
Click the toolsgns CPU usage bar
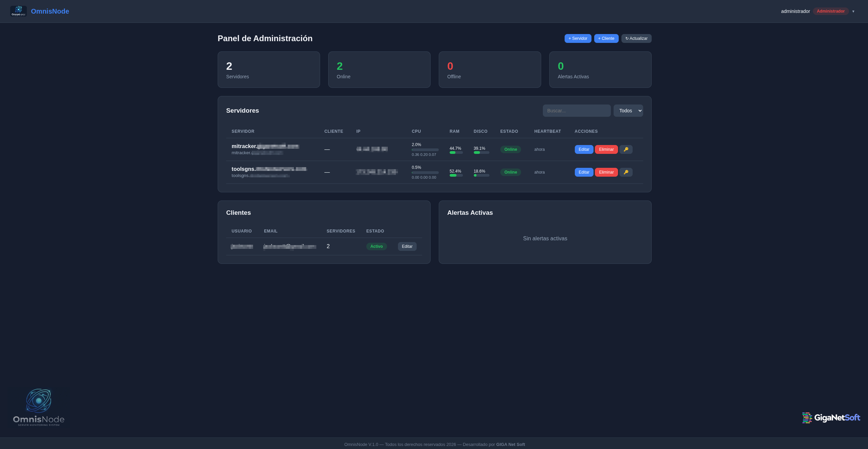click(x=425, y=173)
